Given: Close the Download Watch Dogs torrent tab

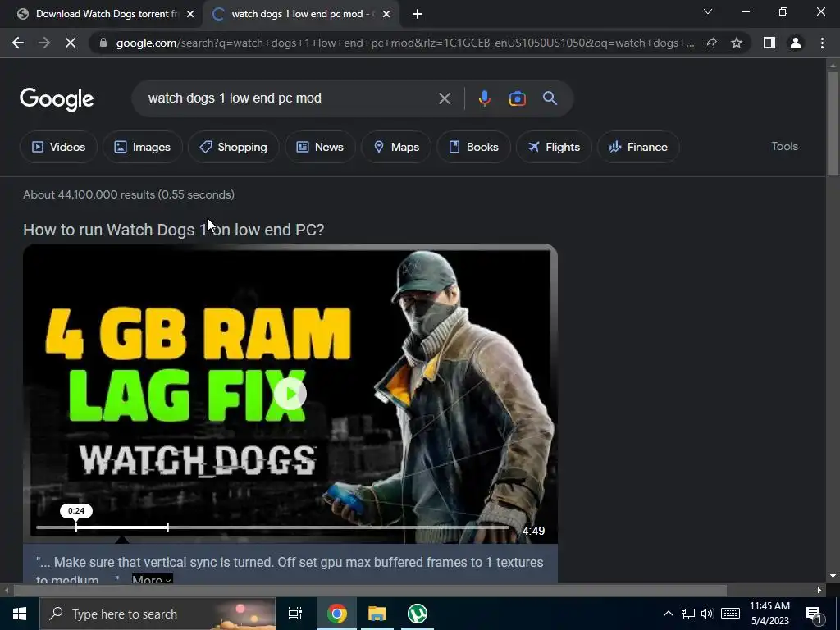Looking at the screenshot, I should (x=190, y=14).
